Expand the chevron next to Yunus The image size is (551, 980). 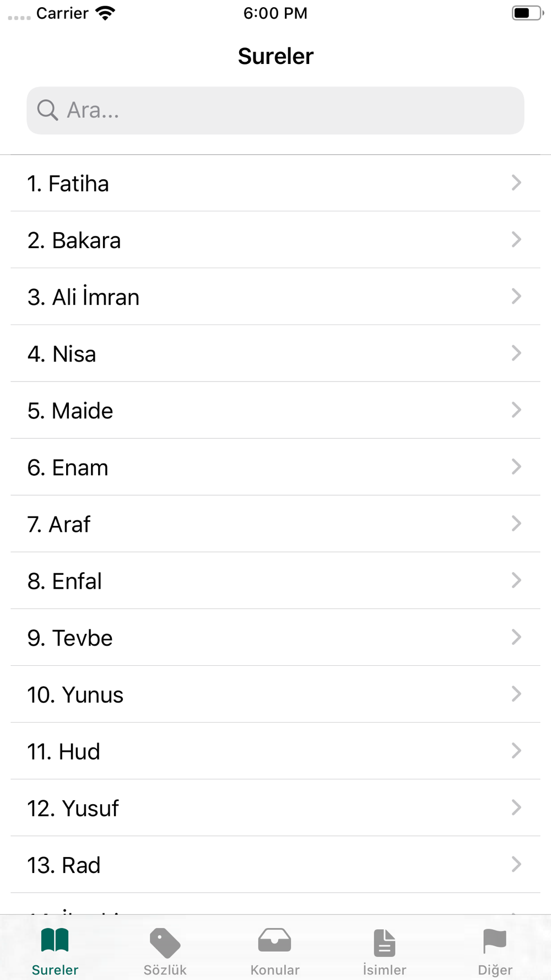point(516,693)
